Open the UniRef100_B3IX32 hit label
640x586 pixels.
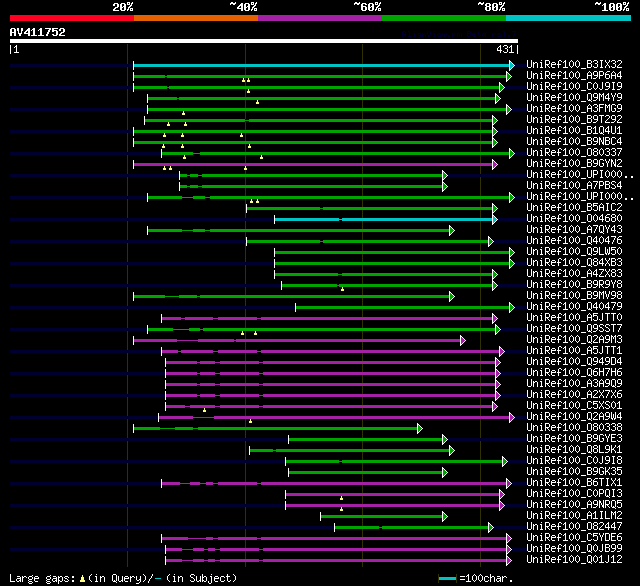[574, 64]
